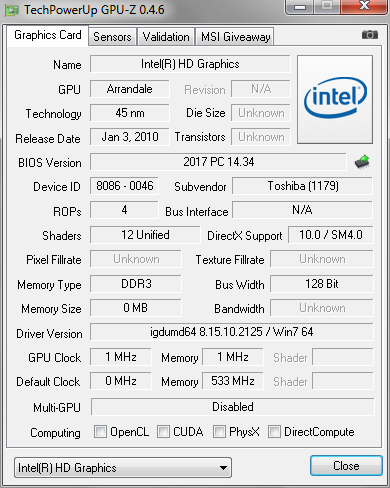Screen dimensions: 390x488
Task: Click the GPU-Z title bar app icon
Action: click(x=12, y=10)
